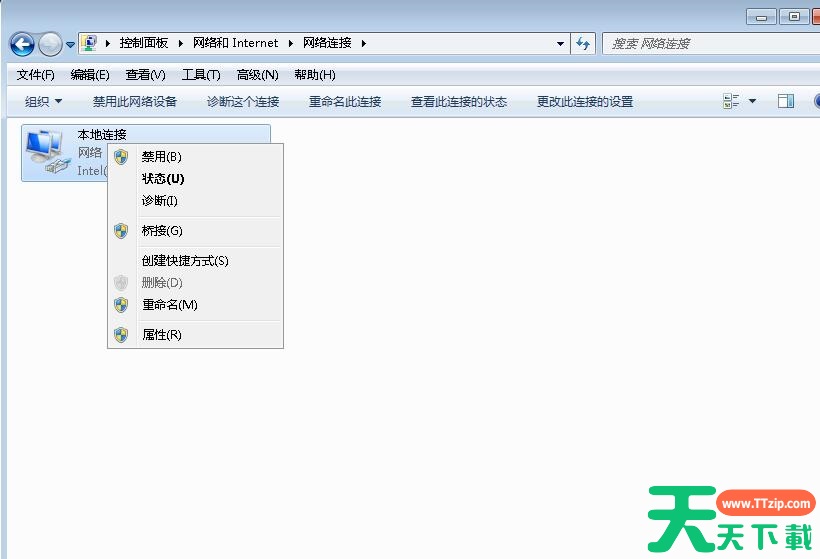Open the address bar history dropdown
Viewport: 820px width, 559px height.
(x=561, y=43)
